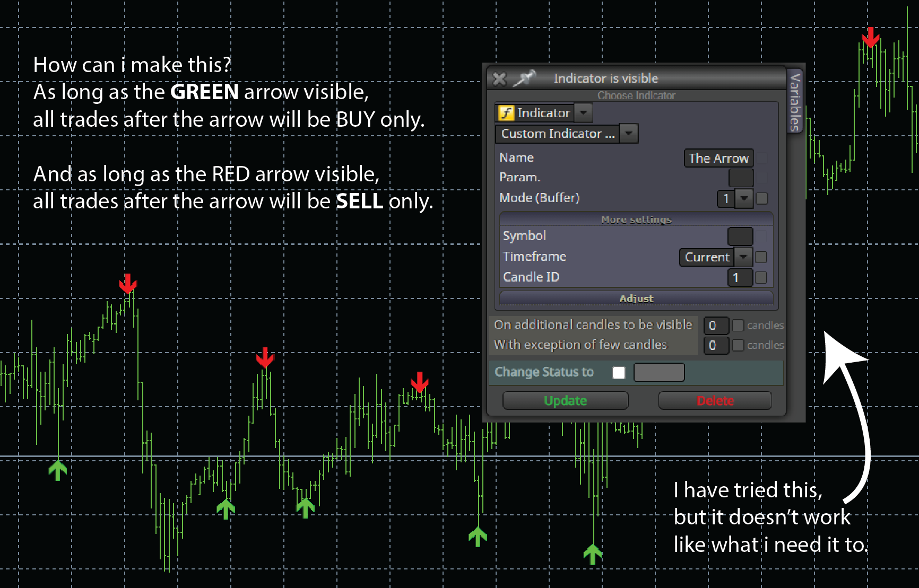Screen dimensions: 919x588
Task: Enable candles checkbox for additional candles row
Action: click(x=738, y=326)
